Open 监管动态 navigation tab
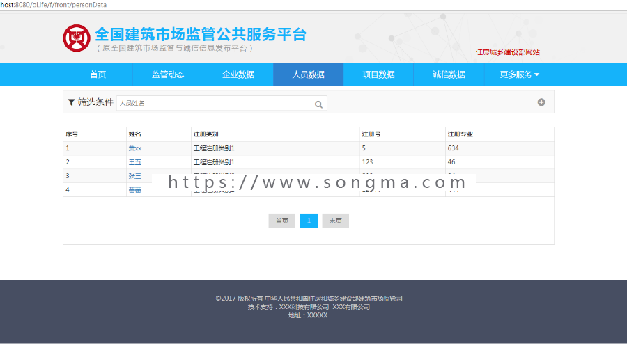The image size is (627, 364). coord(168,74)
